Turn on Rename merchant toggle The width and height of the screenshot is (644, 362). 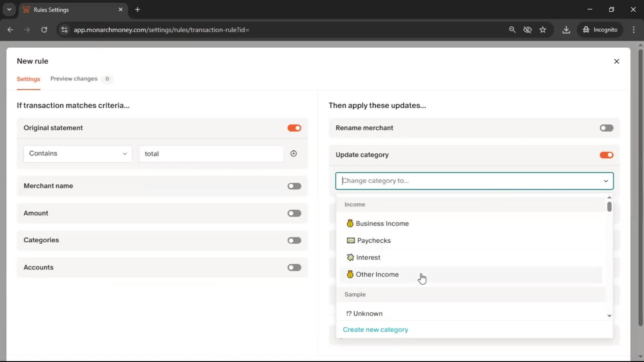606,128
